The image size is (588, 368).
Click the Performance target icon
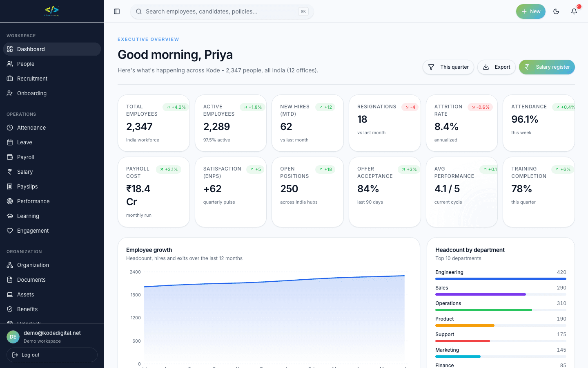point(10,201)
